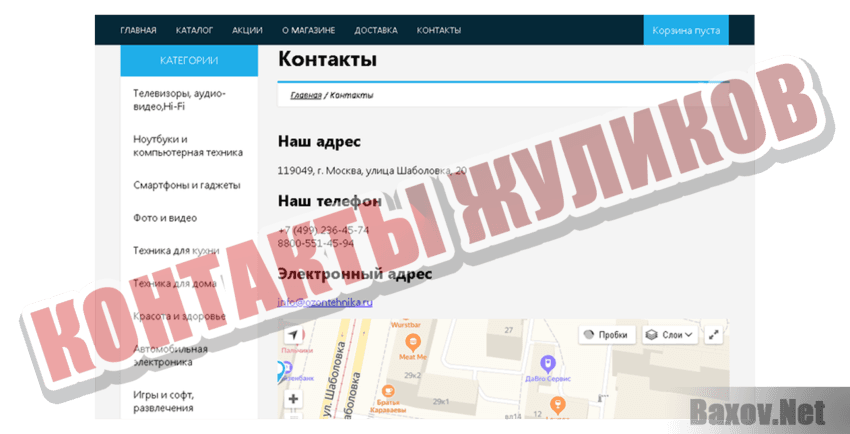This screenshot has width=850, height=434.
Task: Zoom in the map with plus button
Action: pyautogui.click(x=293, y=400)
